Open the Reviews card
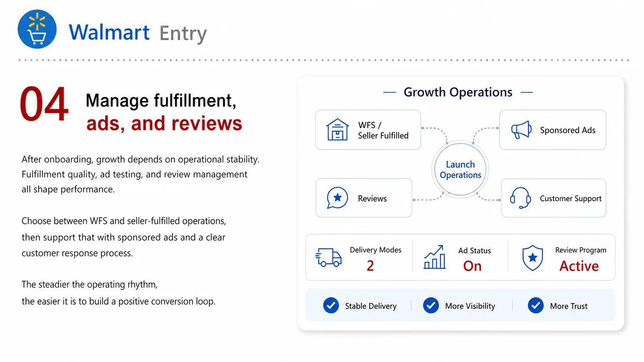This screenshot has height=362, width=644. point(364,198)
